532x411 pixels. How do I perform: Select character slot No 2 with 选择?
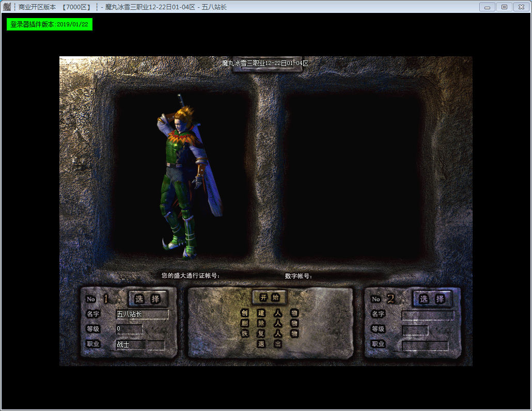point(432,299)
